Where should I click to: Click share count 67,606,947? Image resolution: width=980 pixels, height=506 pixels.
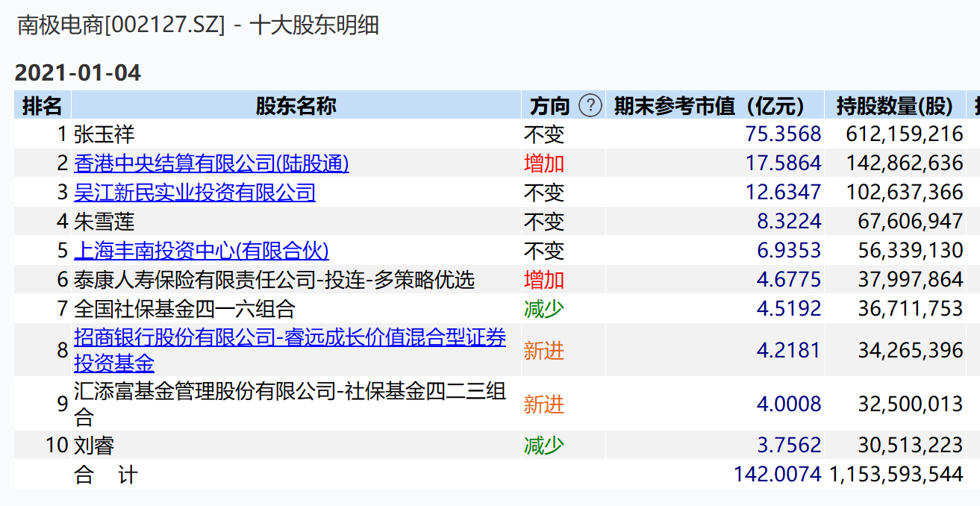coord(911,222)
